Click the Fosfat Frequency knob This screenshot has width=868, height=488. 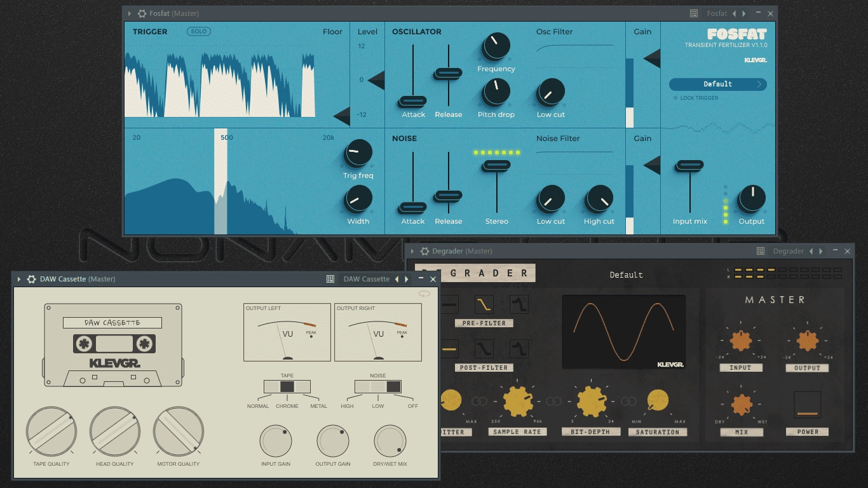(496, 47)
